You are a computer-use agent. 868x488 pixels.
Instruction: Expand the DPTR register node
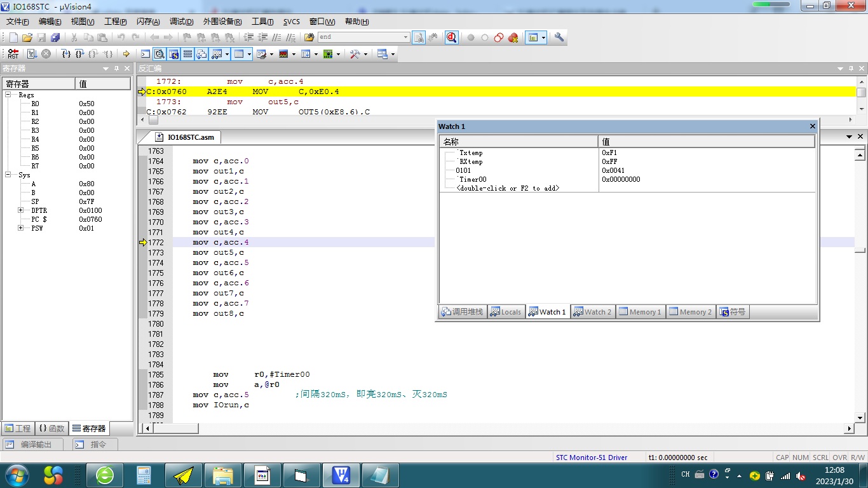click(20, 210)
